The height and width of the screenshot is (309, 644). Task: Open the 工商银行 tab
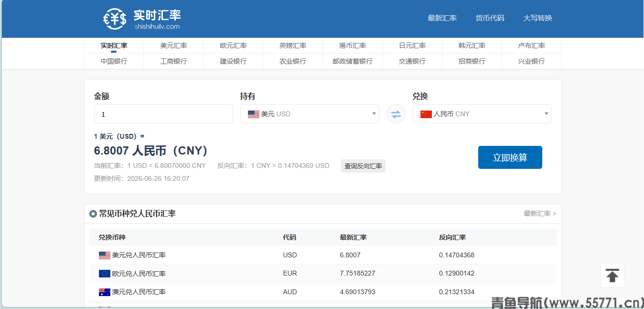pyautogui.click(x=173, y=61)
